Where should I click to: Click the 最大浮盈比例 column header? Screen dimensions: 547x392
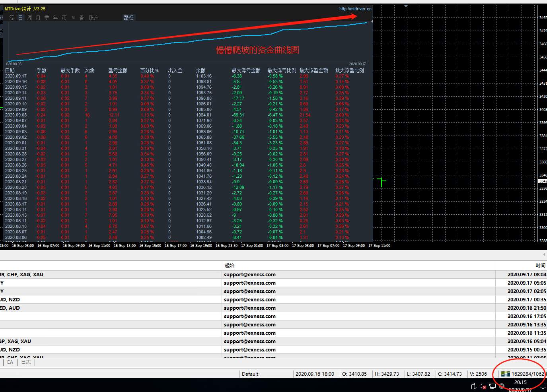pyautogui.click(x=349, y=70)
